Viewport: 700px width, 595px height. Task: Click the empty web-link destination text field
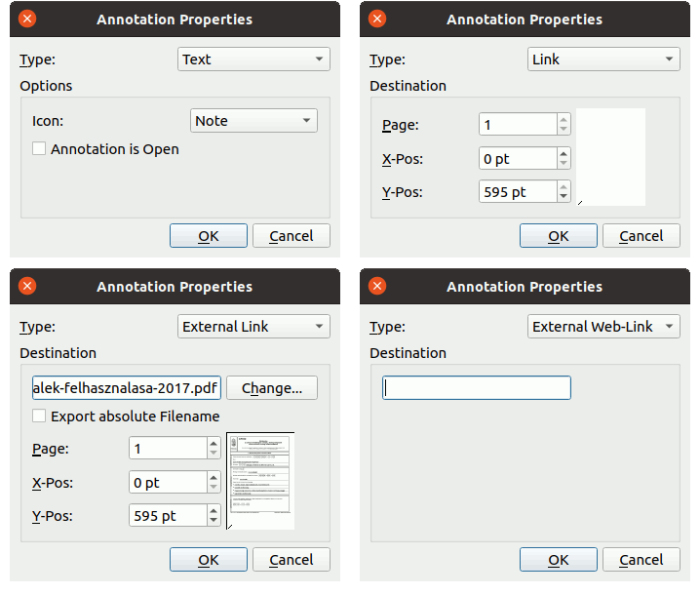[477, 388]
